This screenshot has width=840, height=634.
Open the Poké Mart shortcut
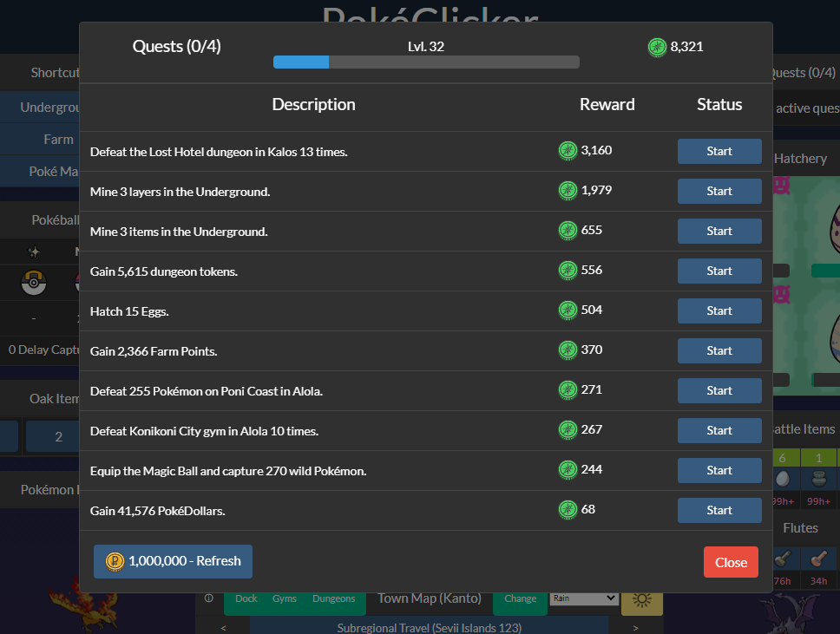point(40,172)
